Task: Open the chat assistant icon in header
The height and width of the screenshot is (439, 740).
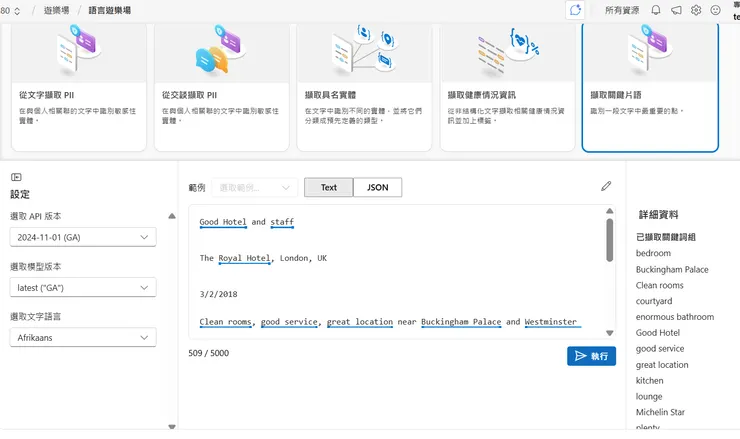Action: click(575, 10)
